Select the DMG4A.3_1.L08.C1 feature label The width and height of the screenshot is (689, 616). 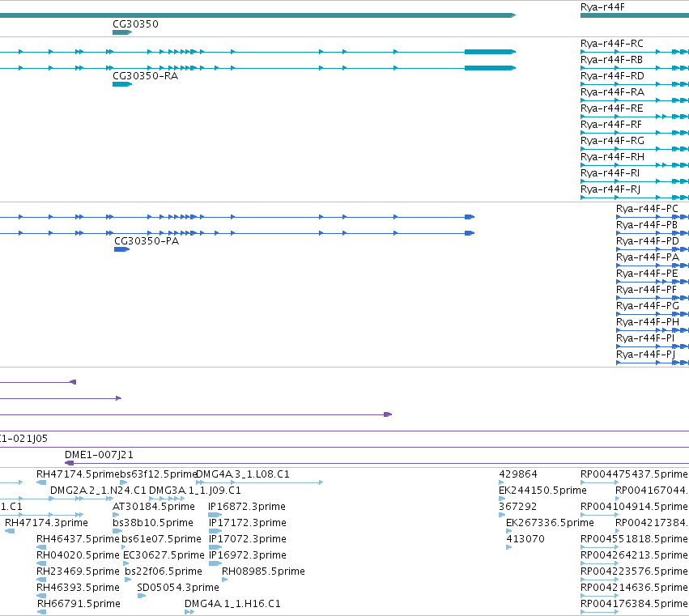243,474
